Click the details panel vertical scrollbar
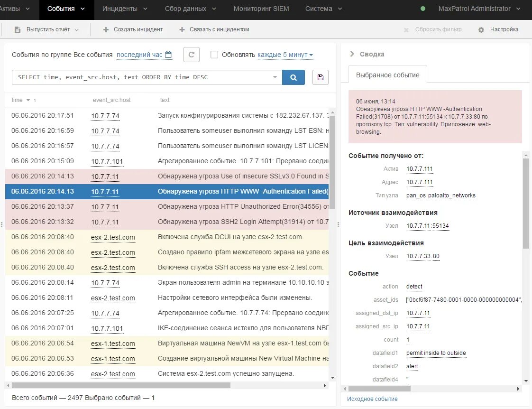This screenshot has height=409, width=532. point(526,203)
